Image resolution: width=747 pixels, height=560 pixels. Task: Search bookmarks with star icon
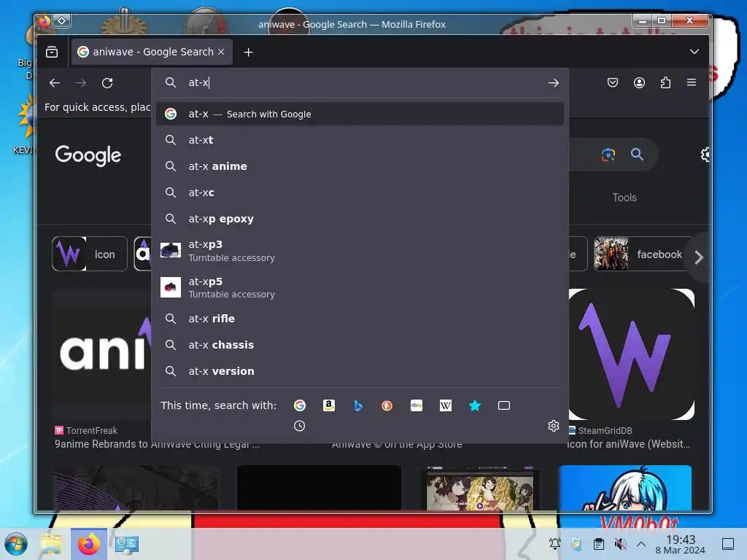[x=474, y=405]
